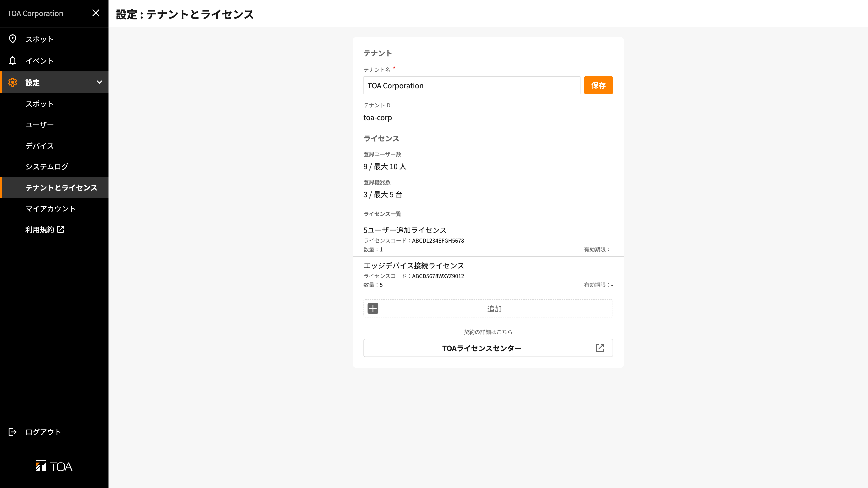Screen dimensions: 868x488
Task: Click the logout door icon
Action: point(12,432)
